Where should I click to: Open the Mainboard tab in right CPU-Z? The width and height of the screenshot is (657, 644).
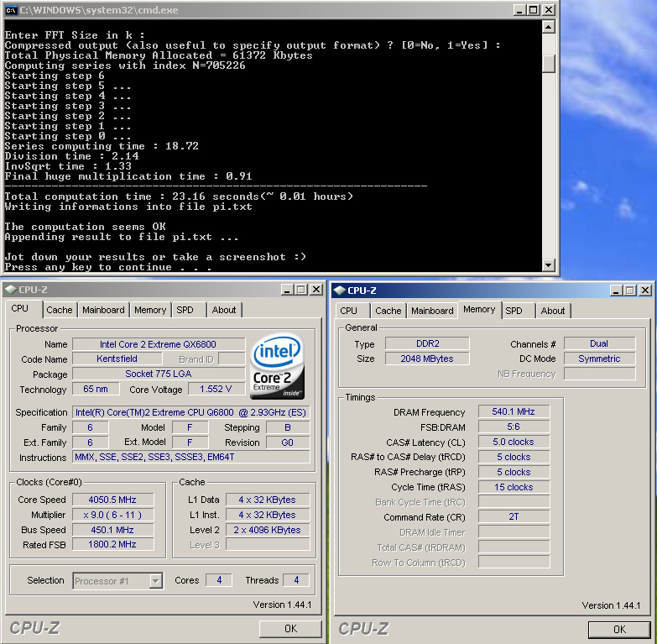432,312
